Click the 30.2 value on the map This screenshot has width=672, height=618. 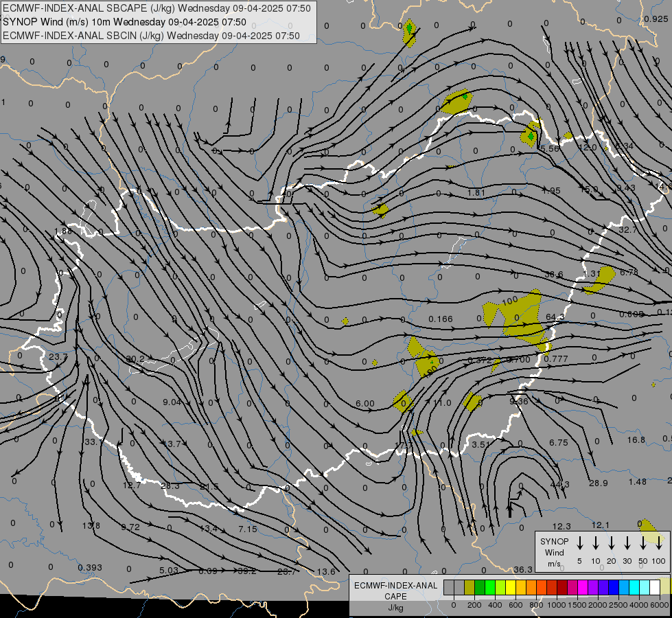[x=135, y=358]
